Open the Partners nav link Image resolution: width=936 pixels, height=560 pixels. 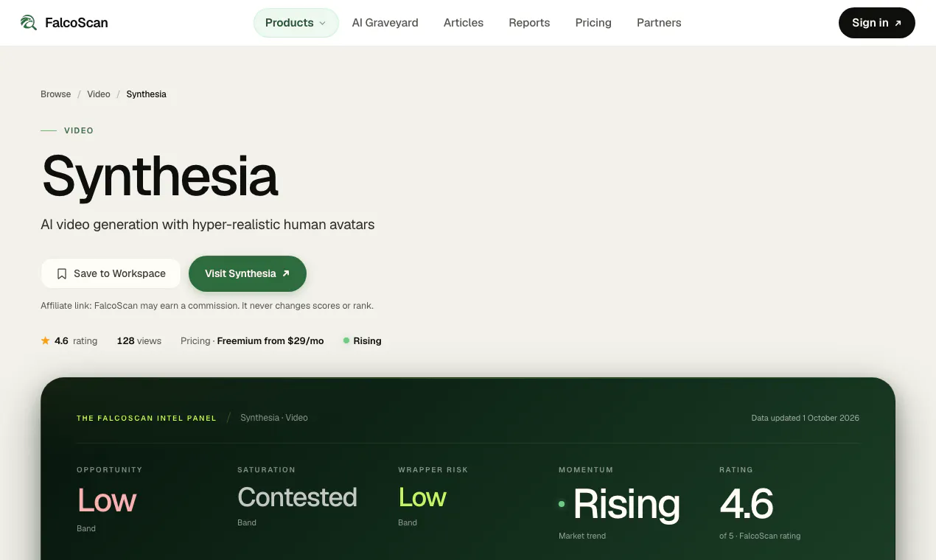tap(659, 23)
